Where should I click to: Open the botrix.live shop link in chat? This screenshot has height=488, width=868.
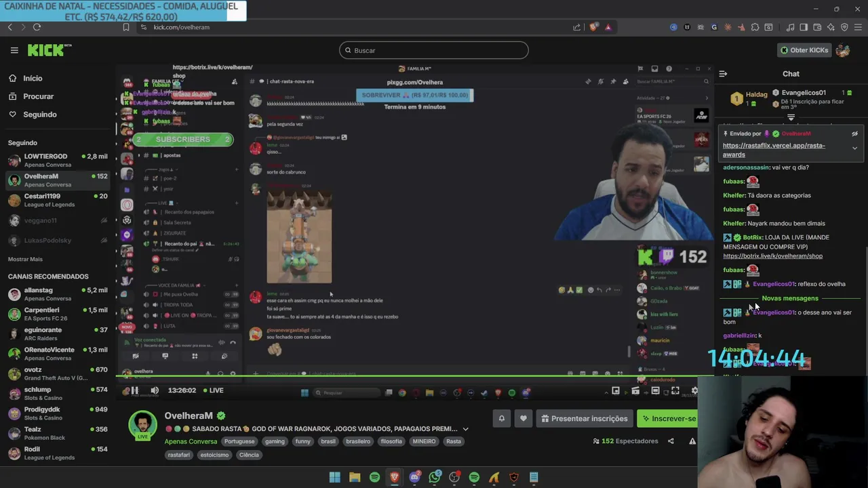[x=772, y=256]
